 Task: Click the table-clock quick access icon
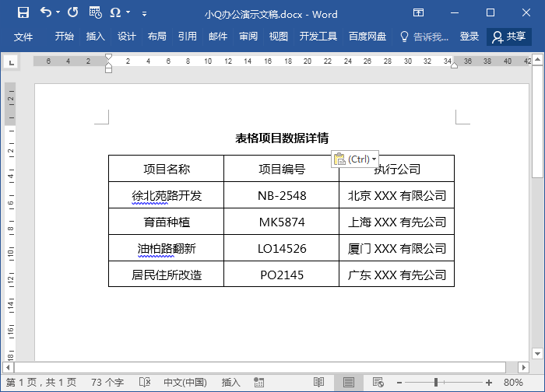tap(95, 12)
